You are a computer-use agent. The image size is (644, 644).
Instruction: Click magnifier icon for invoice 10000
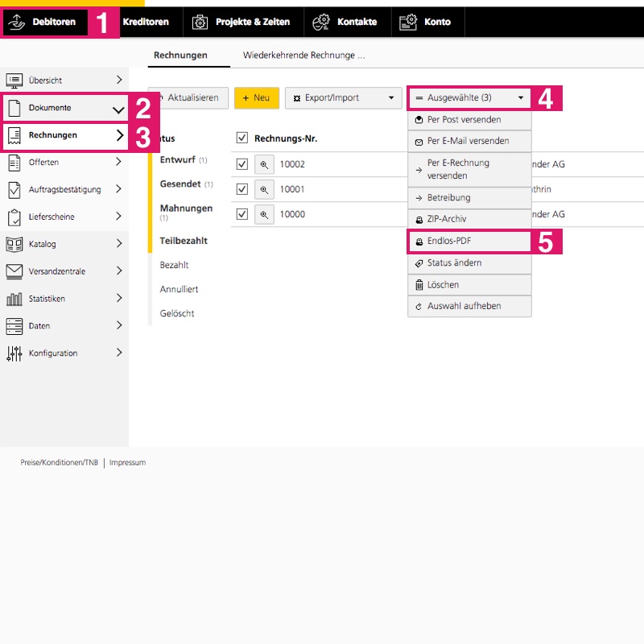pyautogui.click(x=264, y=214)
